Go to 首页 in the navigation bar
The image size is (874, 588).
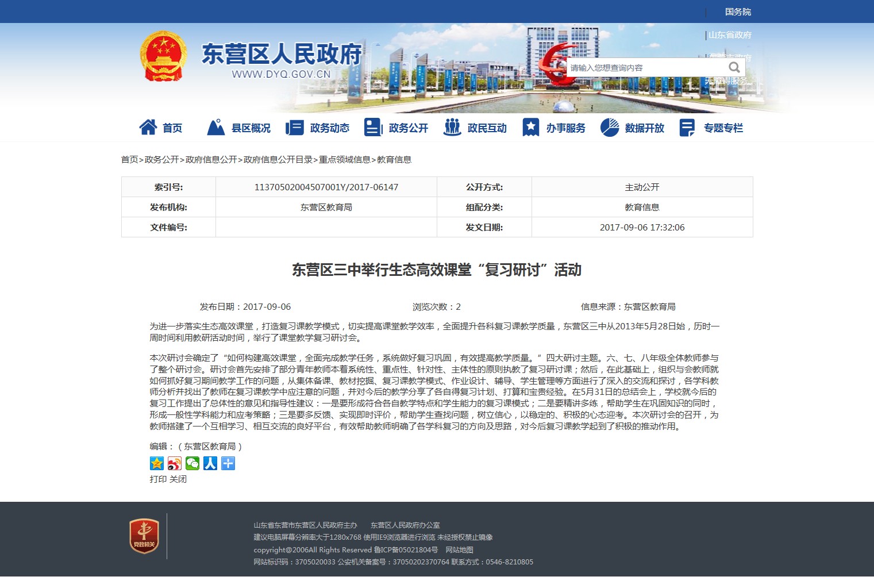[x=161, y=128]
